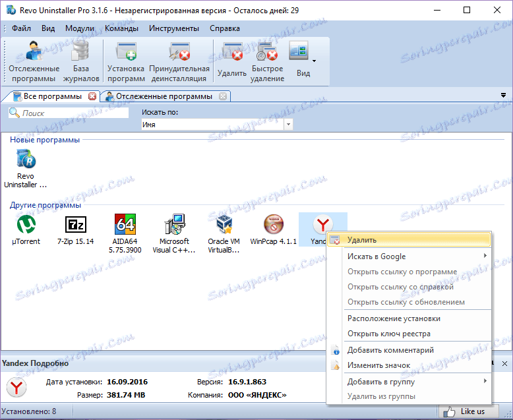Close the Отслеженные программы tab
Viewport: 513px width, 420px height.
click(223, 96)
